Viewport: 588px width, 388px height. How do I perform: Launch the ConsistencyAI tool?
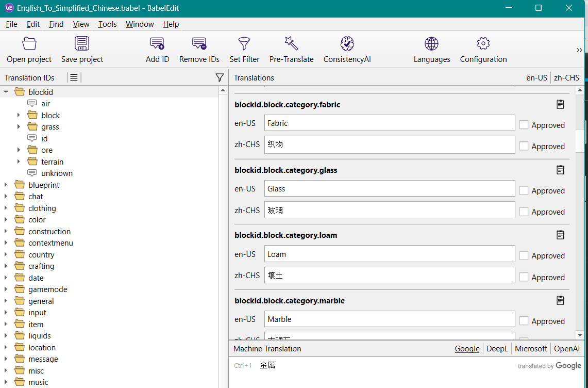(x=347, y=44)
